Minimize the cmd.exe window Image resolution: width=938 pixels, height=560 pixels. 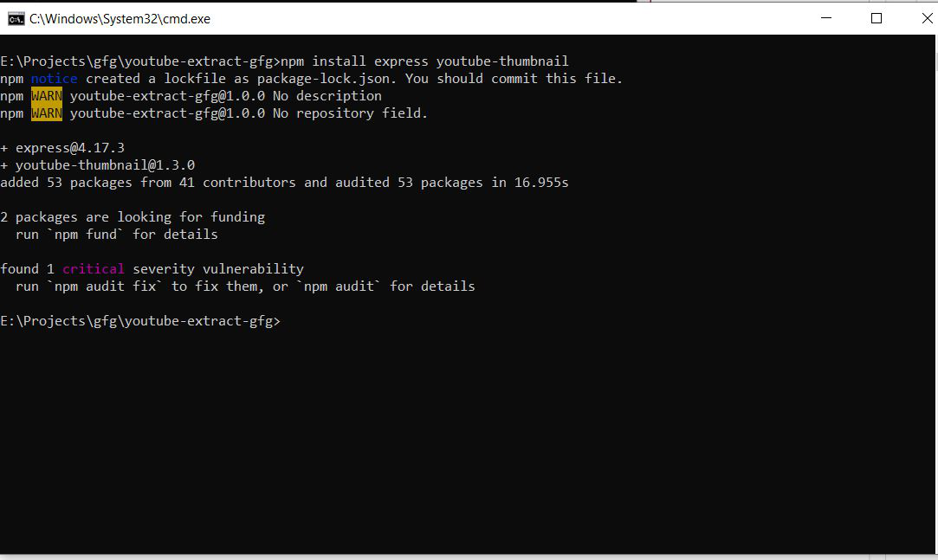pos(826,18)
